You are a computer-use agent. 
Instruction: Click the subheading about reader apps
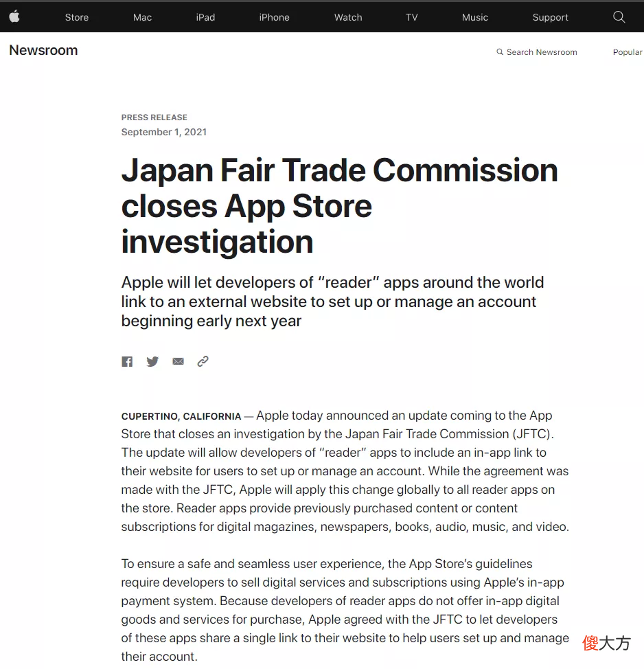click(333, 302)
